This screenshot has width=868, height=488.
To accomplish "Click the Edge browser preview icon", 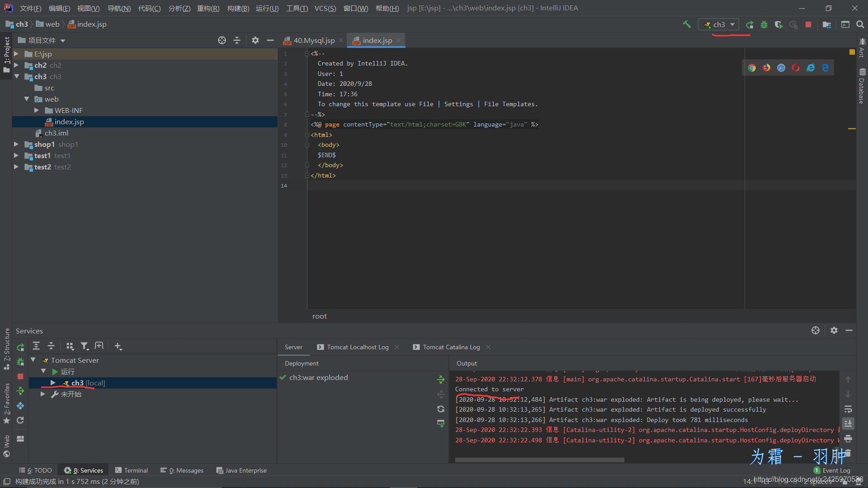I will pyautogui.click(x=826, y=67).
